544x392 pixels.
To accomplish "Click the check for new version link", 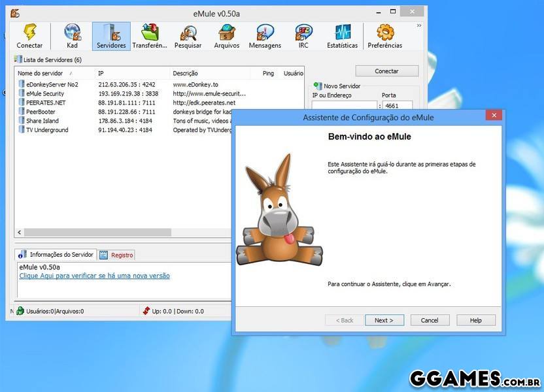I will coord(94,276).
